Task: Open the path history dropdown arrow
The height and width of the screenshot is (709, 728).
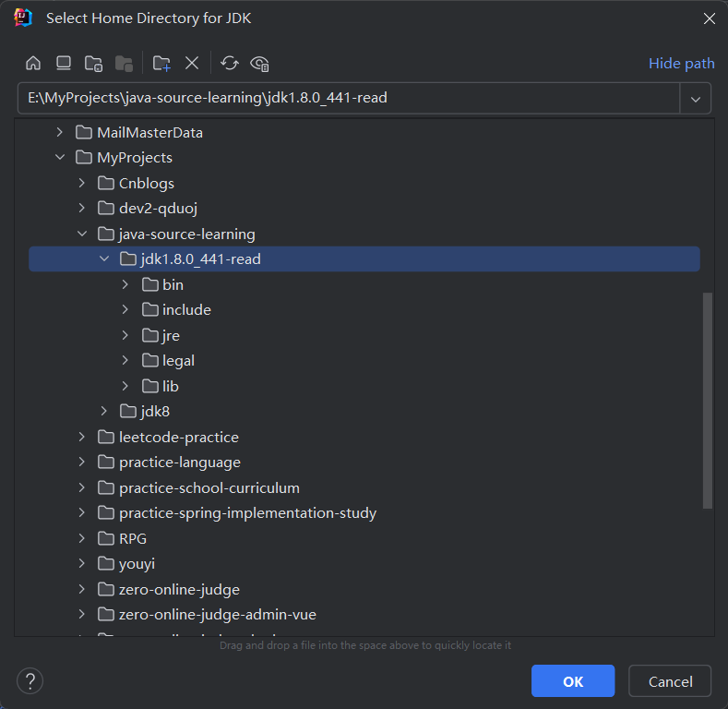Action: pyautogui.click(x=695, y=98)
